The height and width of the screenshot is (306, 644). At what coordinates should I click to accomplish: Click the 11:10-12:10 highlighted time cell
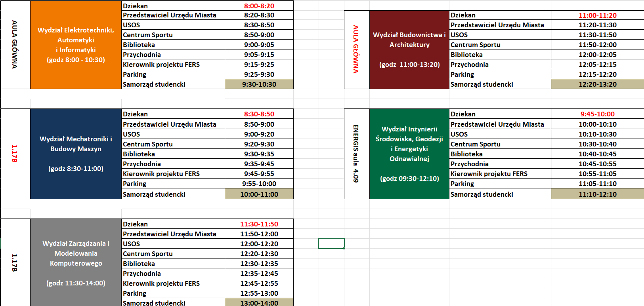click(x=598, y=194)
